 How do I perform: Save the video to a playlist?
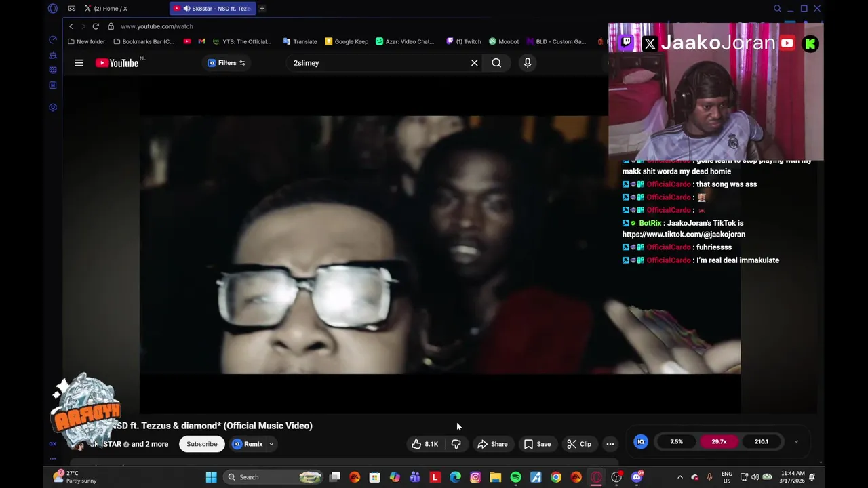(x=537, y=444)
